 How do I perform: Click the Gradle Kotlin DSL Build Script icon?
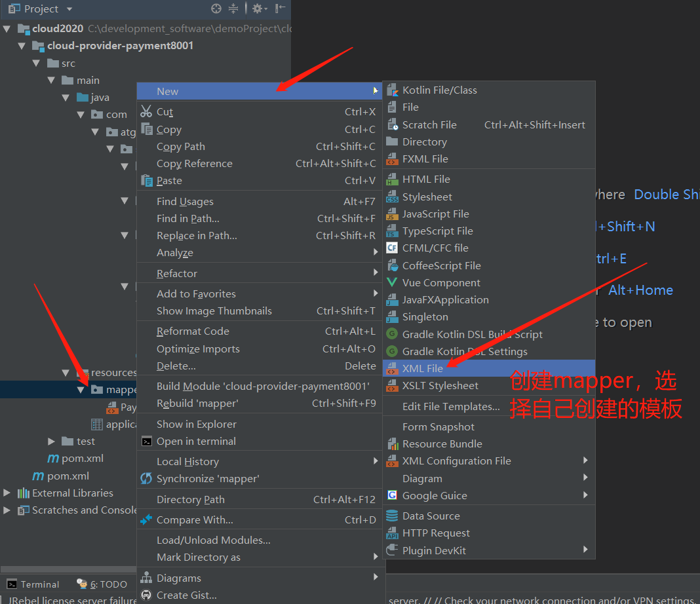click(393, 334)
